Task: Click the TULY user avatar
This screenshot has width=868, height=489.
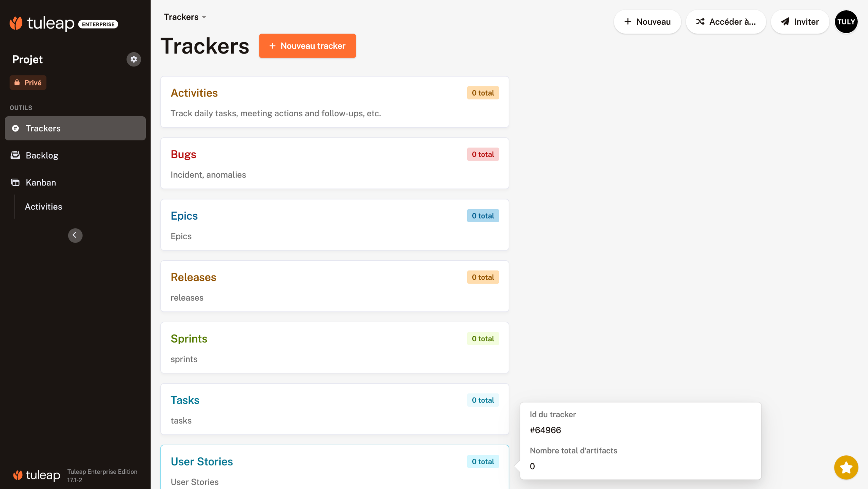Action: coord(846,22)
